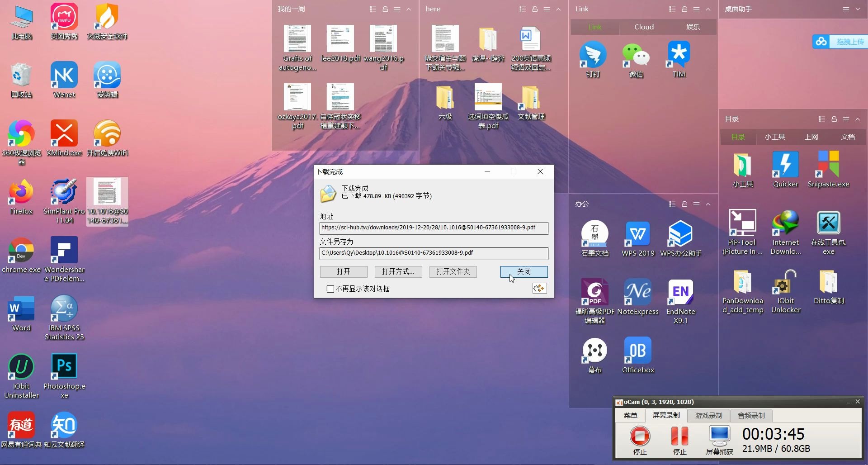
Task: Open the Officebox shortcut
Action: pos(638,355)
